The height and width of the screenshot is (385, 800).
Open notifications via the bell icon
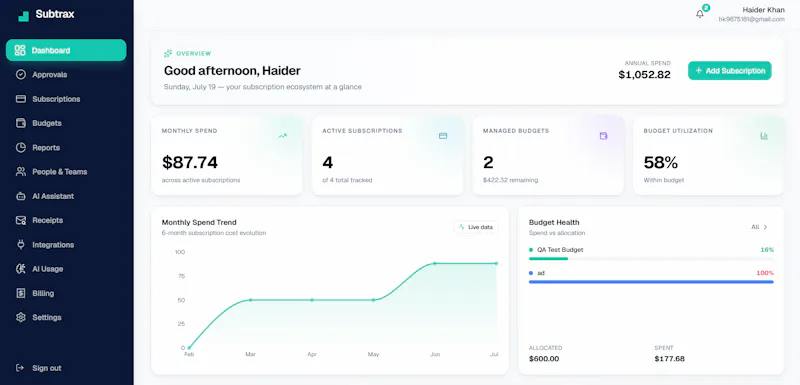(x=699, y=14)
